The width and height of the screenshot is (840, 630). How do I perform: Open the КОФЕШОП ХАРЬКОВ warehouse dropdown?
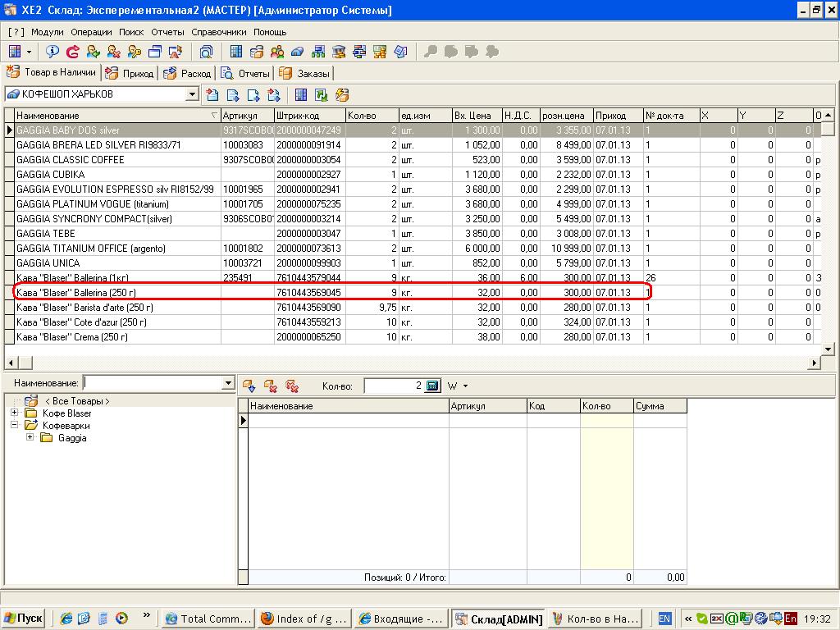pyautogui.click(x=192, y=94)
